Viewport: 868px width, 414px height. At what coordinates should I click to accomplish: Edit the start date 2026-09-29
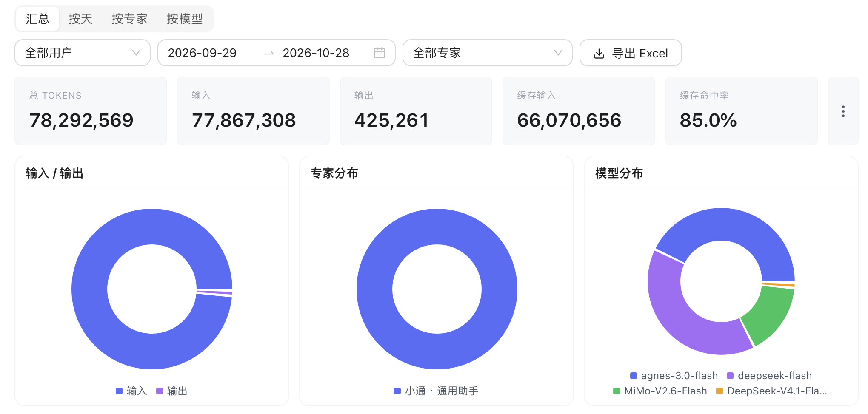pyautogui.click(x=202, y=53)
